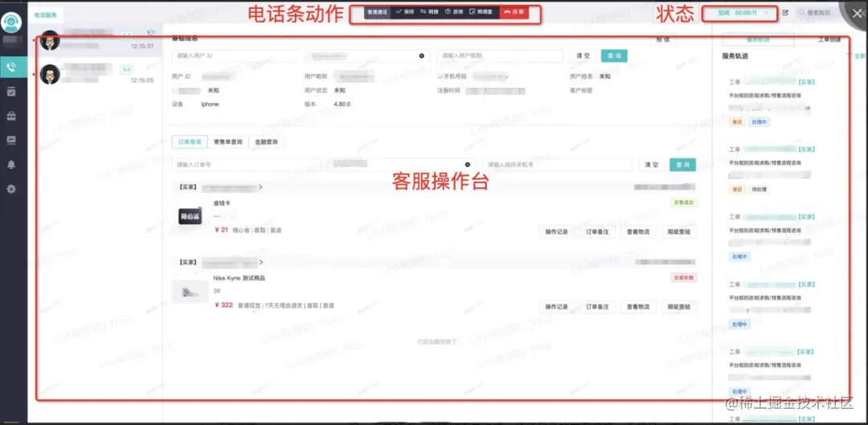Open the toolbox sidebar icon
Image resolution: width=868 pixels, height=425 pixels.
[x=11, y=116]
